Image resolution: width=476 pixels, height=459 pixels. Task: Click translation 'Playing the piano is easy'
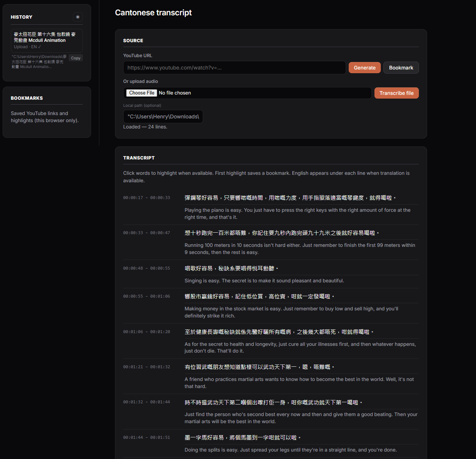(298, 214)
